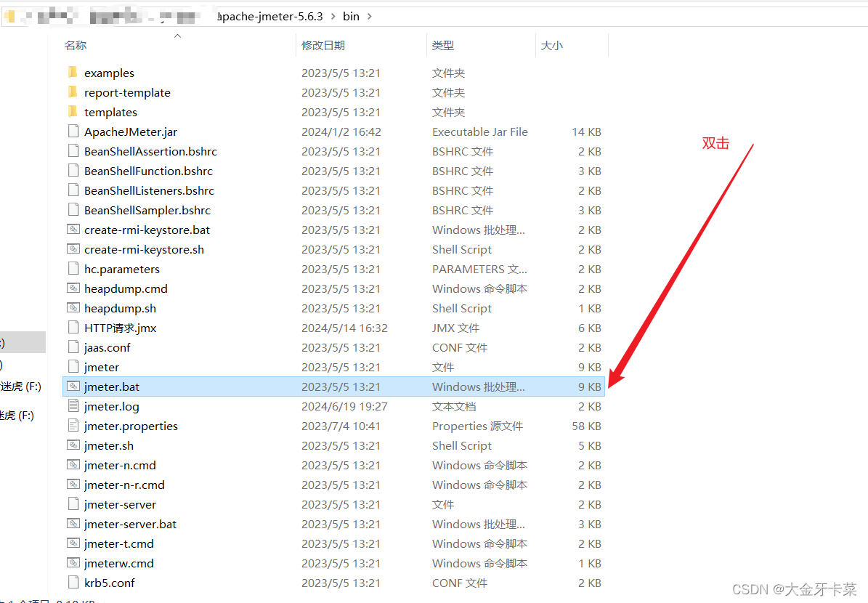868x603 pixels.
Task: Select the report-template folder name
Action: tap(127, 92)
